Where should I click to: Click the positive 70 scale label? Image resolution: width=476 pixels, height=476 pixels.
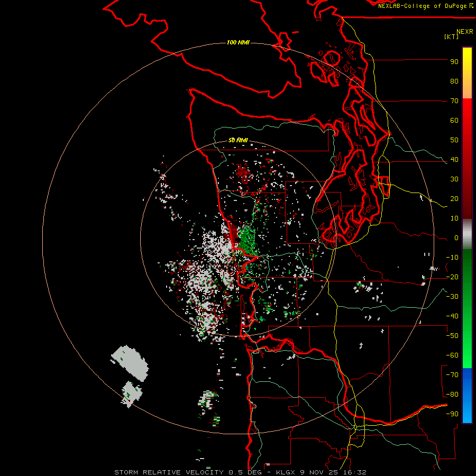(454, 101)
